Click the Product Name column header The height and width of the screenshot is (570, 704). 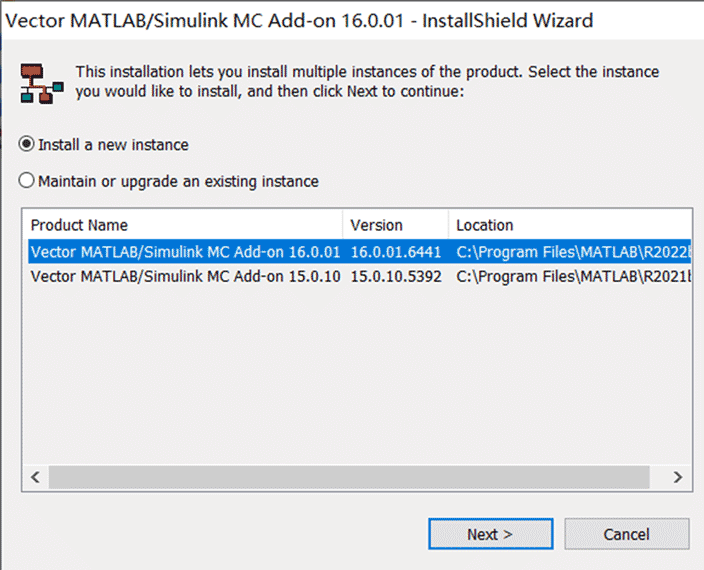point(183,225)
